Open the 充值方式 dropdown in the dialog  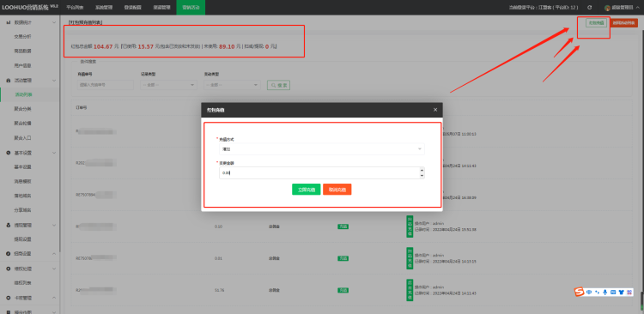click(322, 149)
